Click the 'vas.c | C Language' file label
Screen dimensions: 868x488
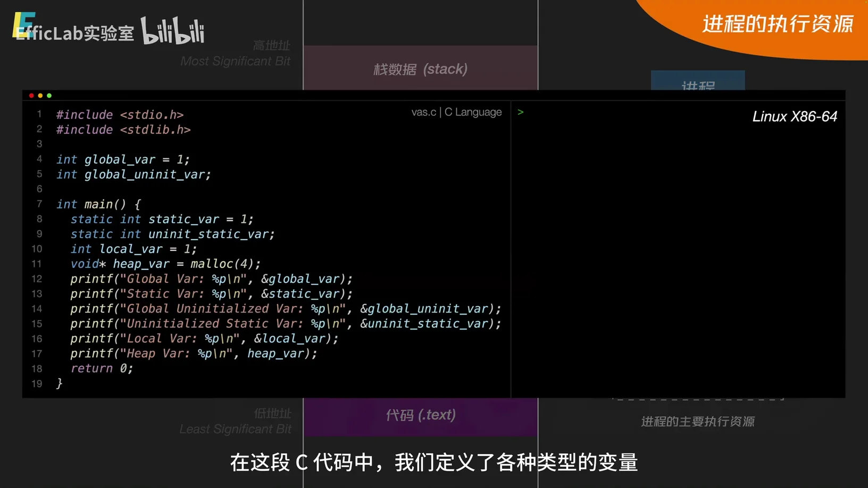(456, 112)
